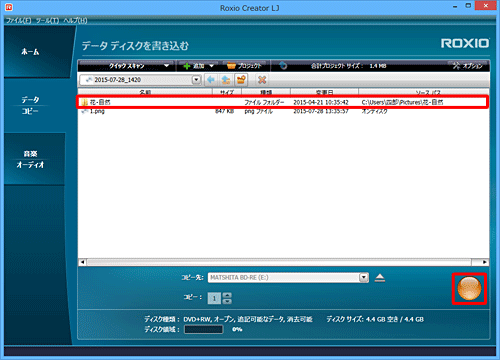The height and width of the screenshot is (360, 500).
Task: Click the up-folder icon
Action: [226, 80]
